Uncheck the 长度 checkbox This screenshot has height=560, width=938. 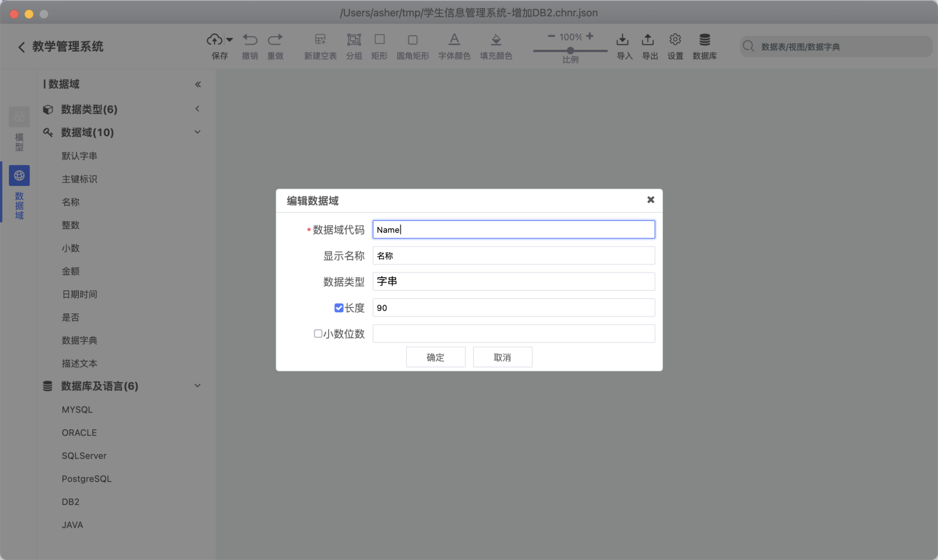point(339,308)
